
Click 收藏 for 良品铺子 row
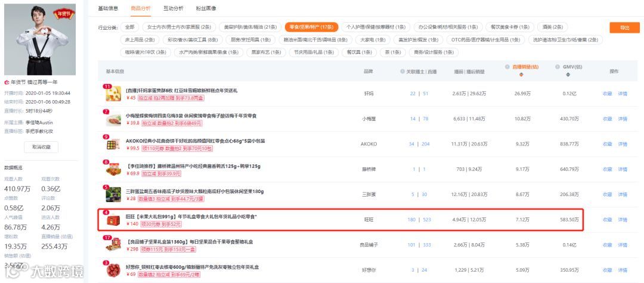pos(607,245)
